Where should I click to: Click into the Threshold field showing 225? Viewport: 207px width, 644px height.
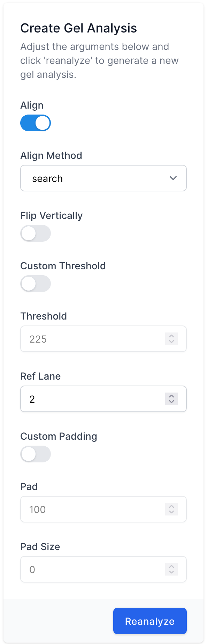point(103,339)
